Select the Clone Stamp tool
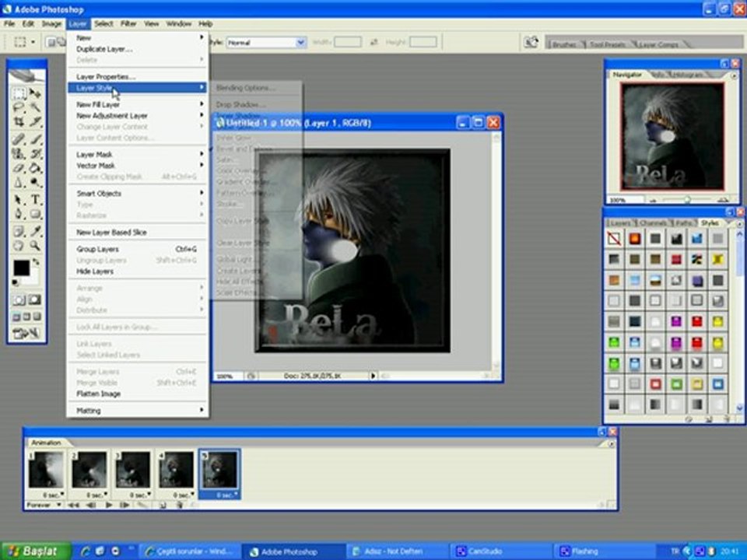 point(19,153)
